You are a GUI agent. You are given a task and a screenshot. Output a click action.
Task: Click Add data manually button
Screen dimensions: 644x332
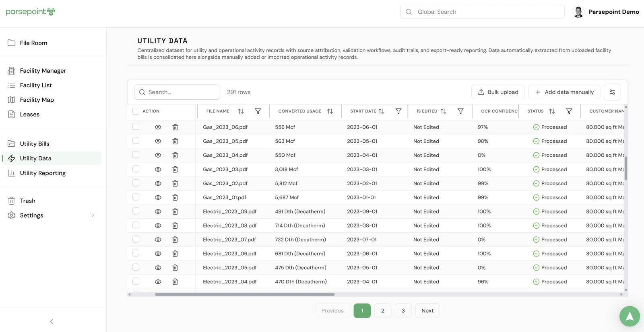[564, 92]
